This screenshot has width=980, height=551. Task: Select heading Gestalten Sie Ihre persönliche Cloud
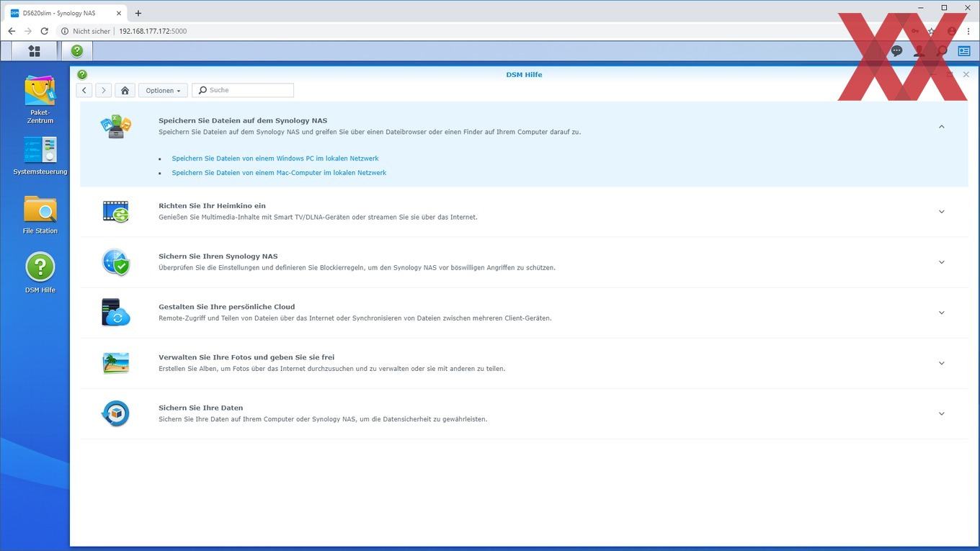click(226, 306)
